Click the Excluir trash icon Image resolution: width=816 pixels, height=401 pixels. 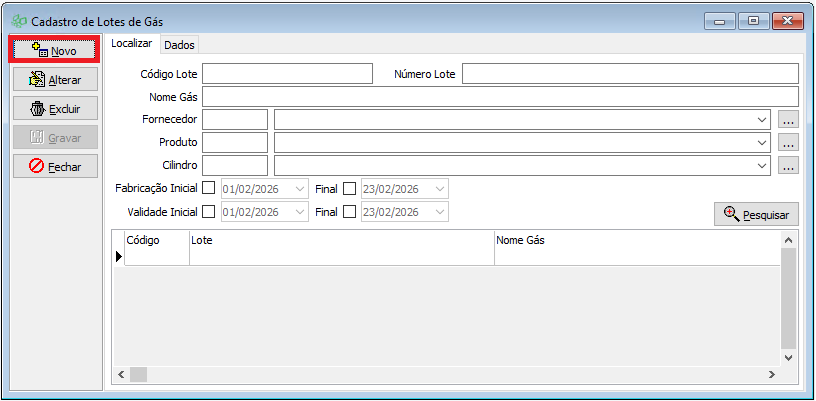pyautogui.click(x=38, y=108)
